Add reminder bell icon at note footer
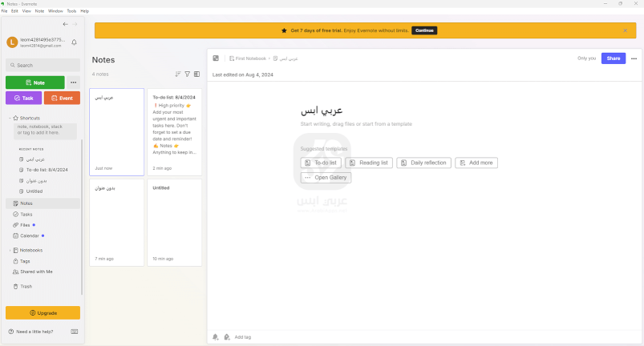The width and height of the screenshot is (644, 346). point(215,337)
